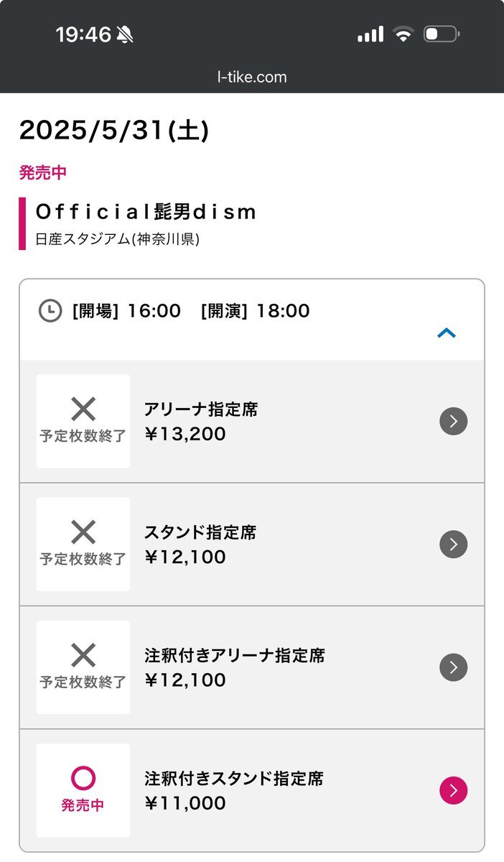Tap the silent bell icon in status bar

click(x=125, y=34)
